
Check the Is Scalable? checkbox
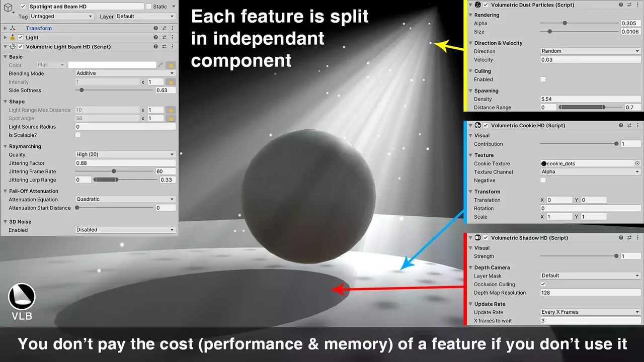(x=78, y=135)
